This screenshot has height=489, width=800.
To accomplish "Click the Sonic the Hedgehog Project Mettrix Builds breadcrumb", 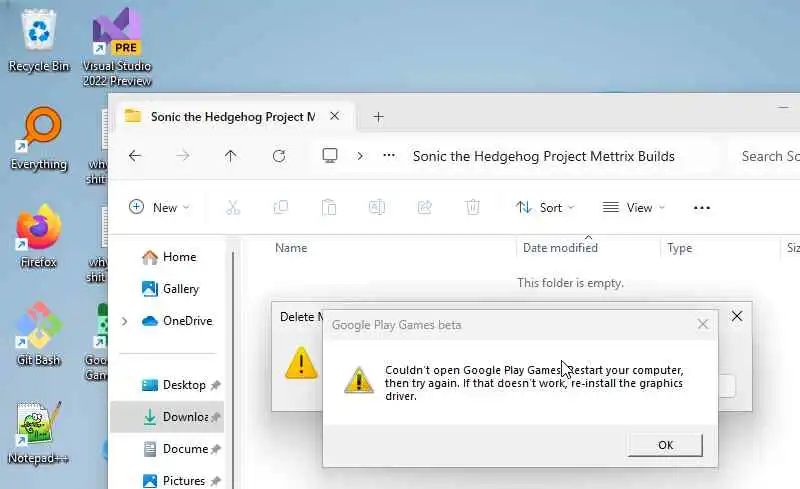I will coord(543,156).
